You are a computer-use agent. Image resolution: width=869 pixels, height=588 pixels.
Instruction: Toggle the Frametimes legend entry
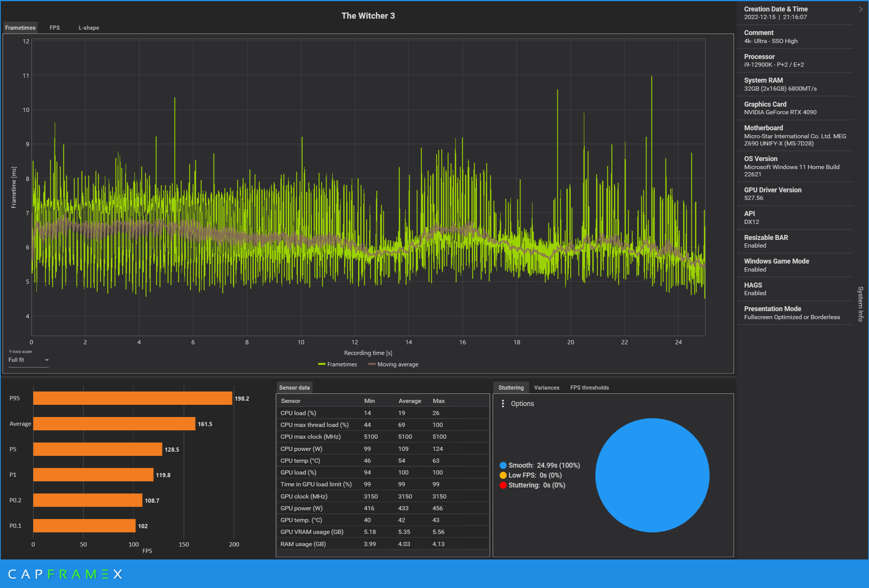click(x=338, y=364)
